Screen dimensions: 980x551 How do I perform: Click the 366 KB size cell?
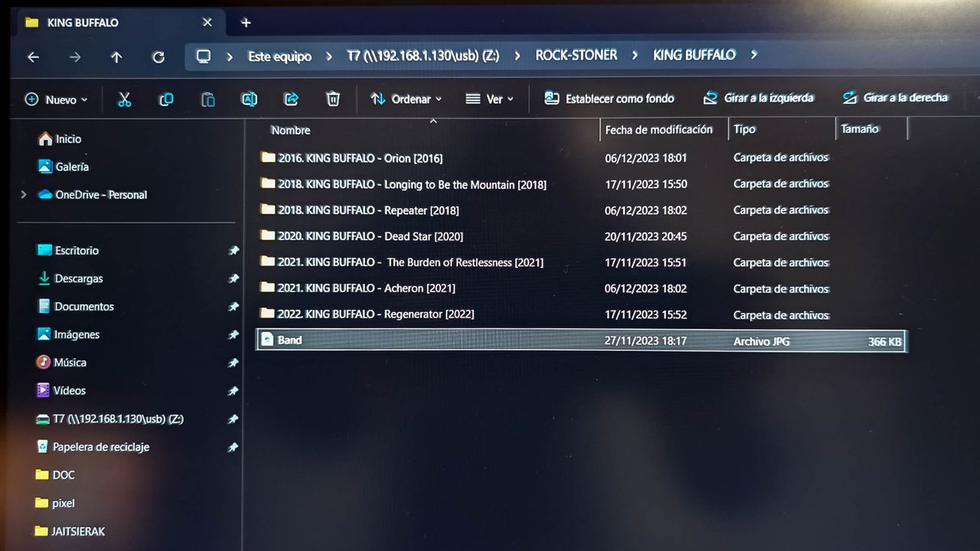tap(884, 341)
